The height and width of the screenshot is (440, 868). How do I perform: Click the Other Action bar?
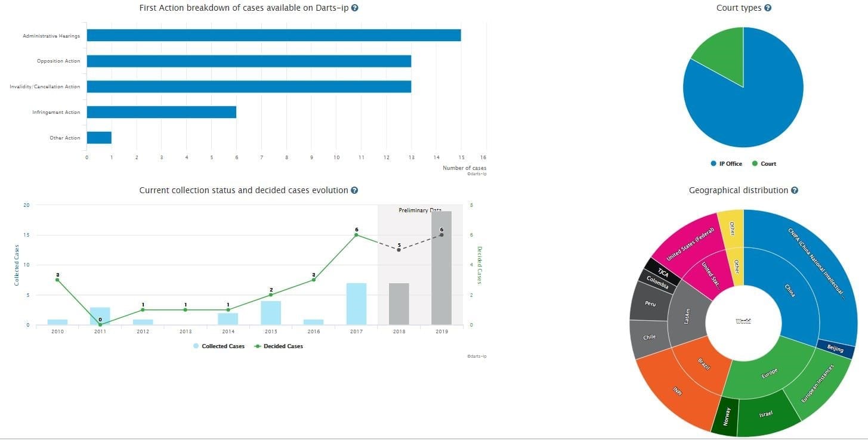click(x=99, y=138)
